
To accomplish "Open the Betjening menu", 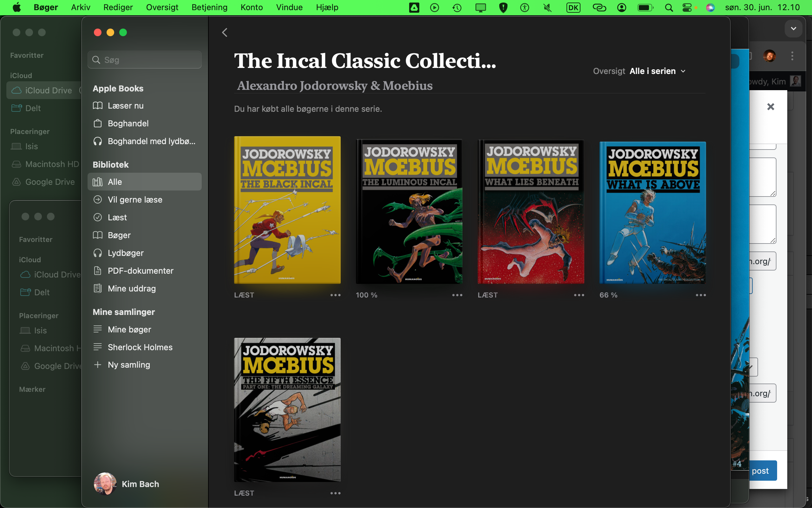I will pos(209,7).
